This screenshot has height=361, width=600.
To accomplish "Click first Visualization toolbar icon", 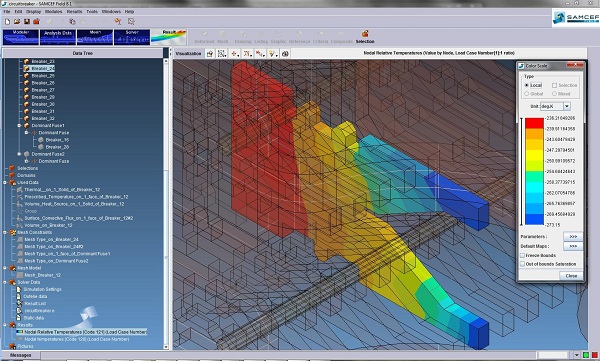I will click(210, 54).
